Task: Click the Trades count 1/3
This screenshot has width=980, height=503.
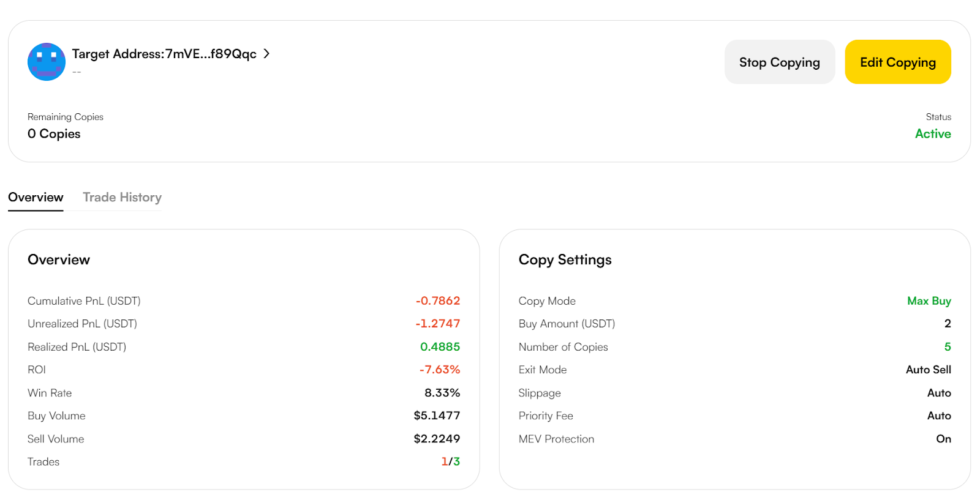Action: tap(450, 461)
